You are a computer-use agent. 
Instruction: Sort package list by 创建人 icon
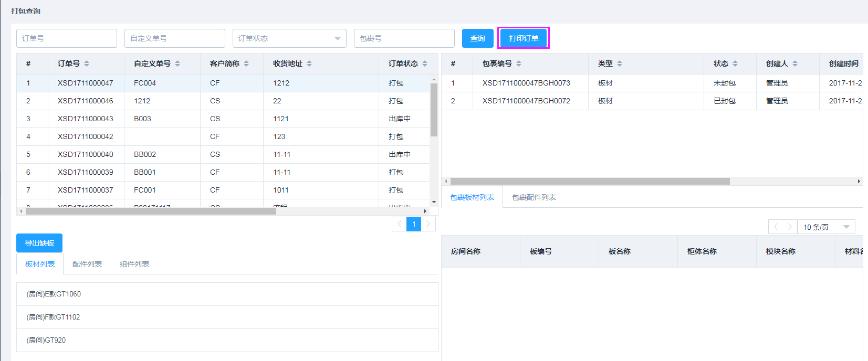[x=795, y=63]
